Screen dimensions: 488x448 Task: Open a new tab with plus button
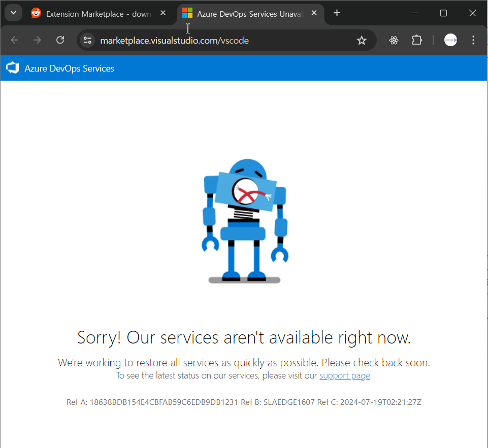[x=337, y=13]
